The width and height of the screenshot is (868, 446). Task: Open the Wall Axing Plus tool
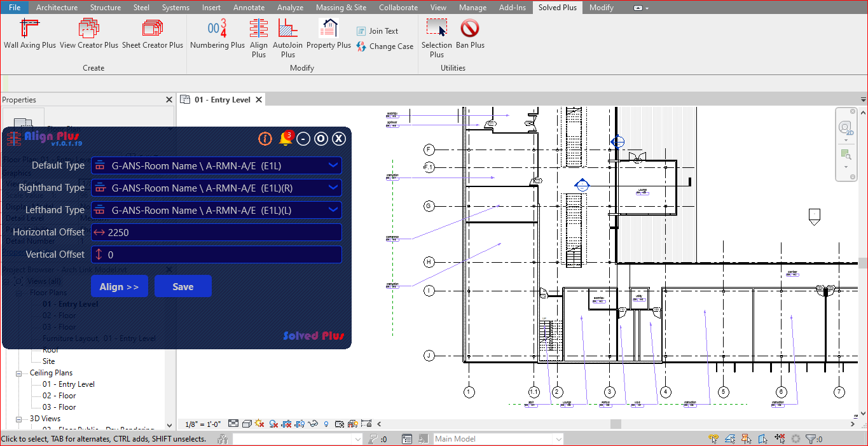(x=30, y=34)
